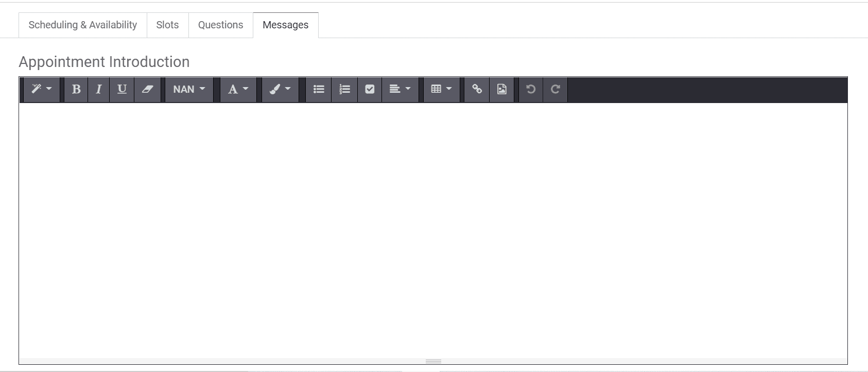
Task: Redo the last edit
Action: tap(555, 90)
